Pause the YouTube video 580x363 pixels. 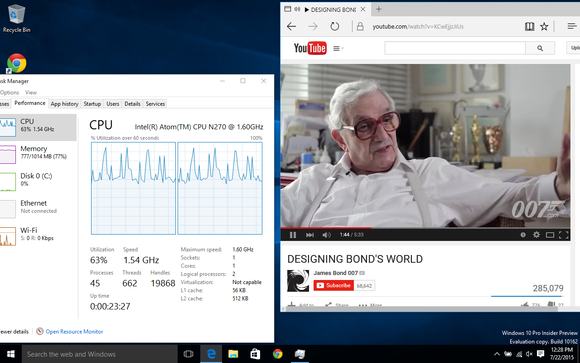pos(293,235)
